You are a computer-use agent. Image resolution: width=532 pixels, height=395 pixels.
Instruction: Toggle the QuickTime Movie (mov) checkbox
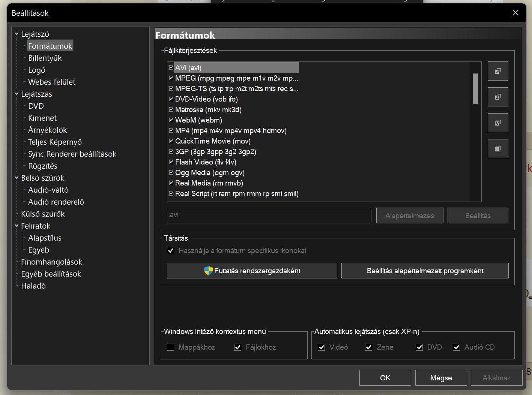tap(171, 141)
